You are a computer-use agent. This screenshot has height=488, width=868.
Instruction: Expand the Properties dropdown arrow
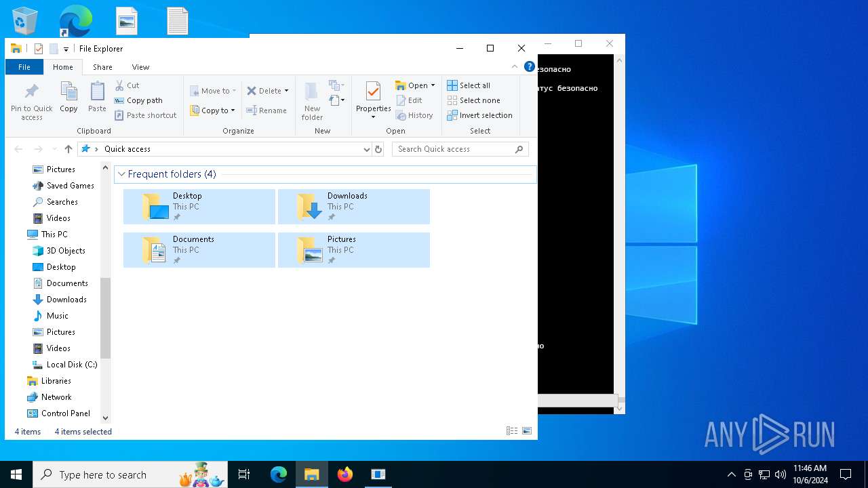[373, 117]
